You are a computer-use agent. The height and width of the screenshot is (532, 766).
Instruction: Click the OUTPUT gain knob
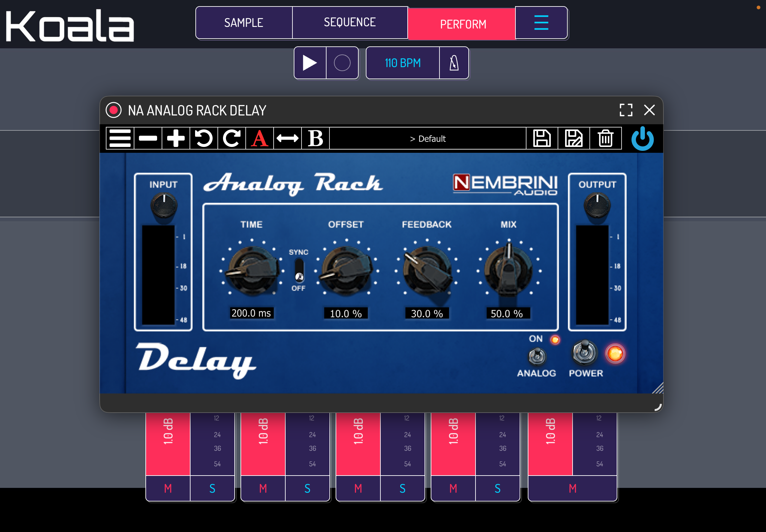click(597, 205)
